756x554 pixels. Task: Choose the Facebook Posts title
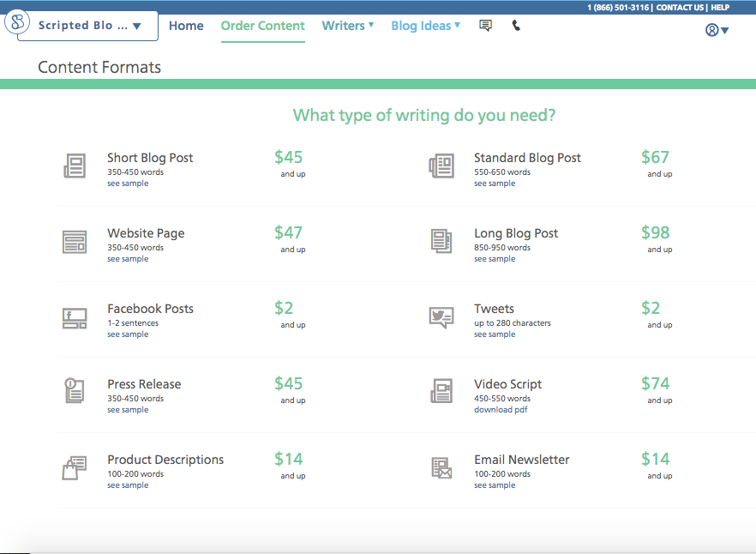coord(151,309)
